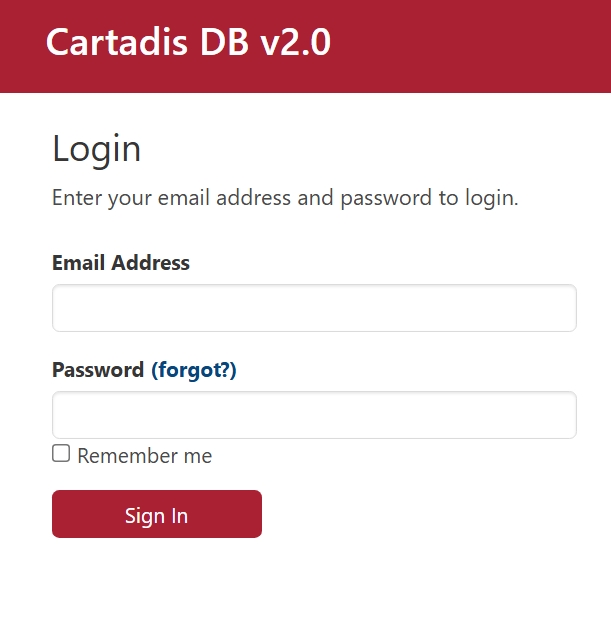Place cursor in the password textbox
The width and height of the screenshot is (611, 642).
[x=314, y=415]
